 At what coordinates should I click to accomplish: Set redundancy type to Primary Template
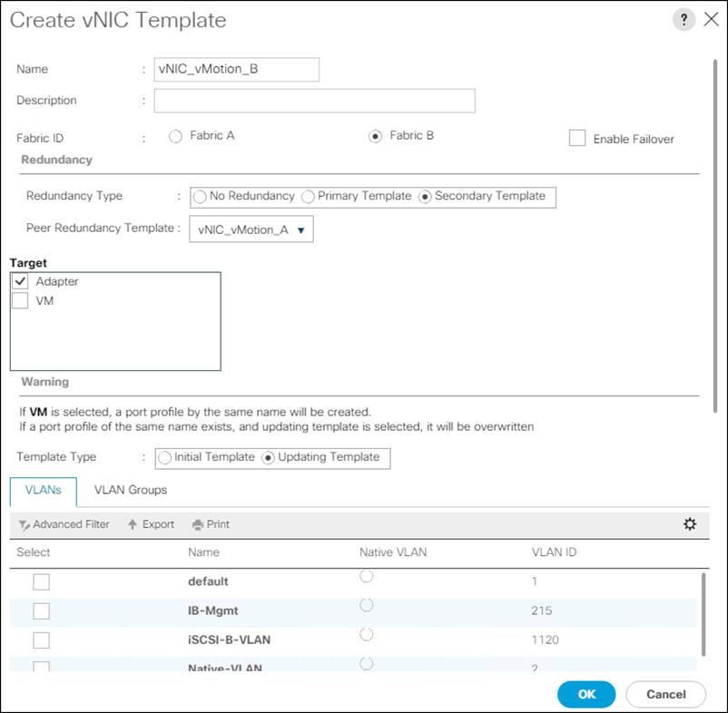(x=309, y=196)
